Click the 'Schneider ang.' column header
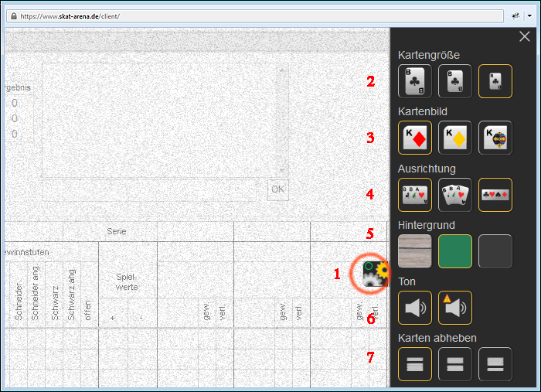Viewport: 541px width, 392px height. tap(35, 292)
